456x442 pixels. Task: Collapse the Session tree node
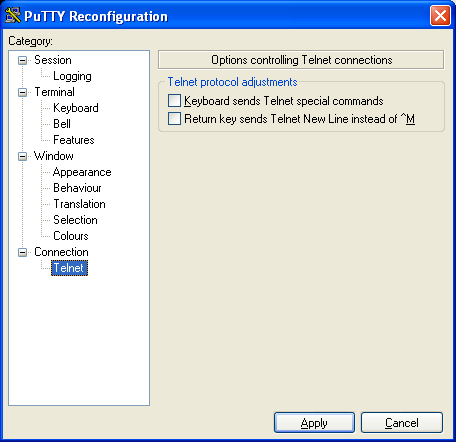click(x=22, y=60)
